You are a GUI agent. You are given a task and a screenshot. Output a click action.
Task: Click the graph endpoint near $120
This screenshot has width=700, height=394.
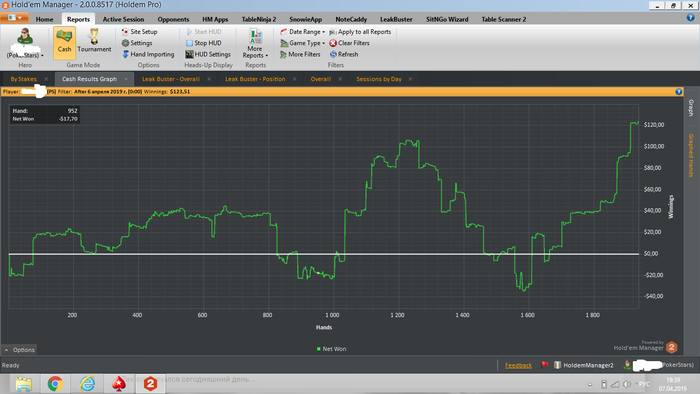click(x=638, y=122)
